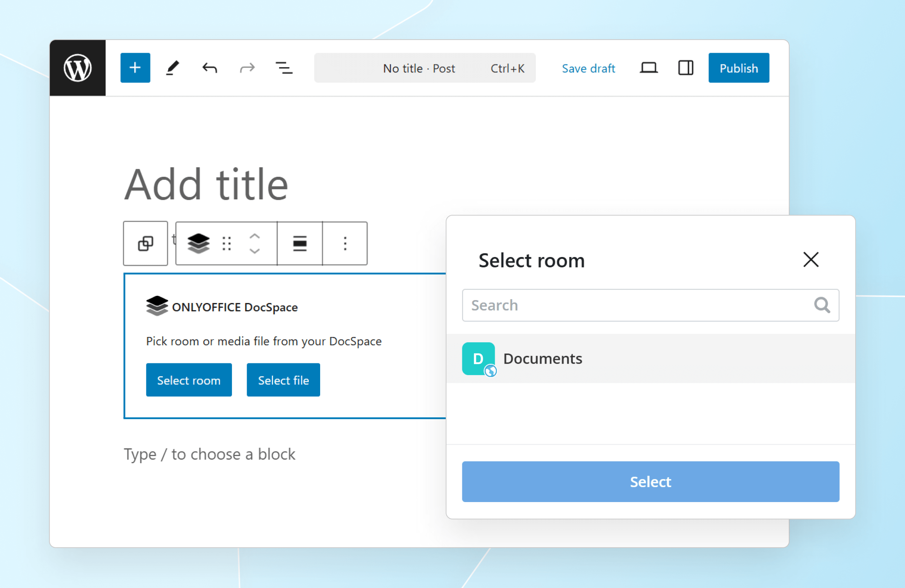The image size is (905, 588).
Task: Open the block alignment control
Action: coord(300,243)
